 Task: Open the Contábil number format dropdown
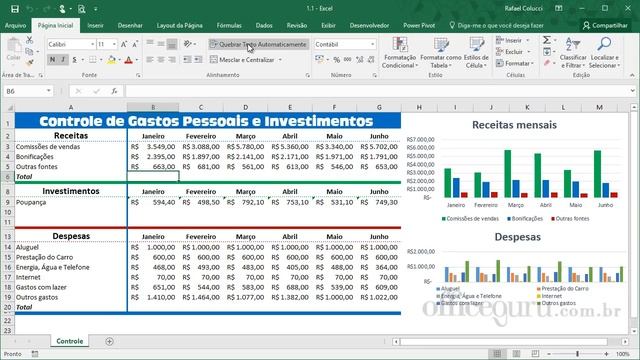point(372,44)
